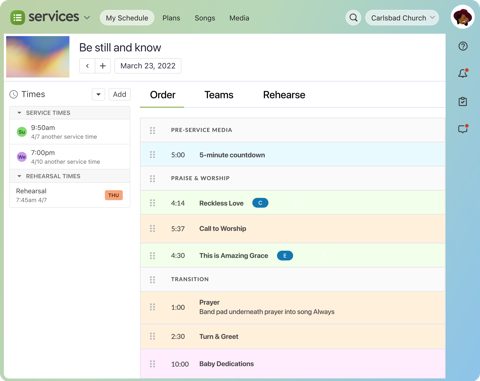Select the 7:00pm service time
Image resolution: width=480 pixels, height=381 pixels.
pyautogui.click(x=70, y=157)
